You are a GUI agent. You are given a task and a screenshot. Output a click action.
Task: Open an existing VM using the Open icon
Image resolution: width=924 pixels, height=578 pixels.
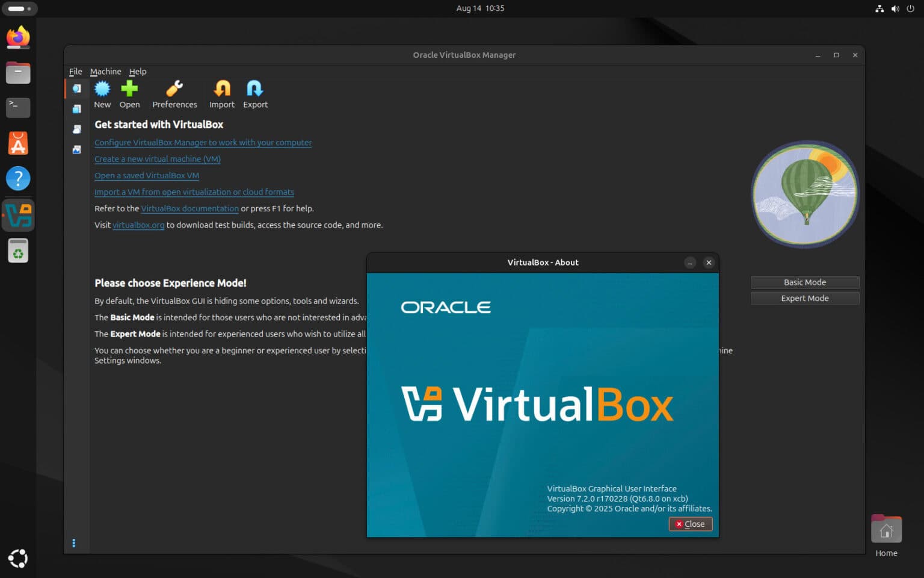tap(129, 93)
